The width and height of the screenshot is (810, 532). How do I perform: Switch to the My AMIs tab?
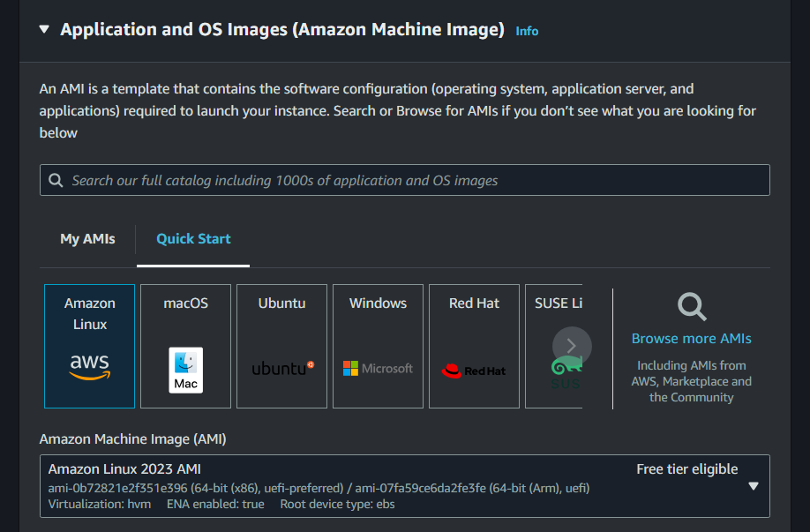tap(88, 238)
